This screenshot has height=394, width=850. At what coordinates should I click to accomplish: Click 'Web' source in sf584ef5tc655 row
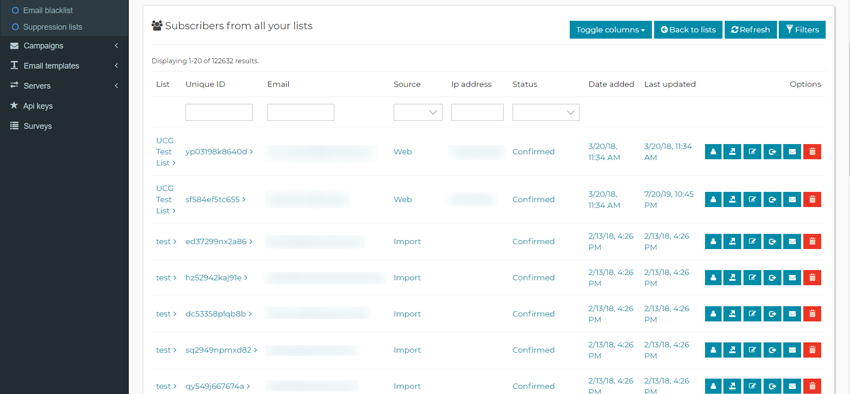click(403, 199)
